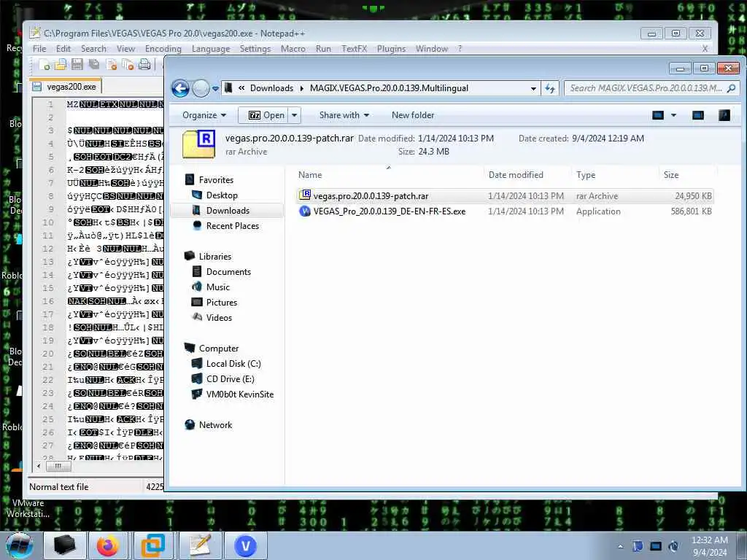Open Notepad++ Edit menu

click(63, 49)
